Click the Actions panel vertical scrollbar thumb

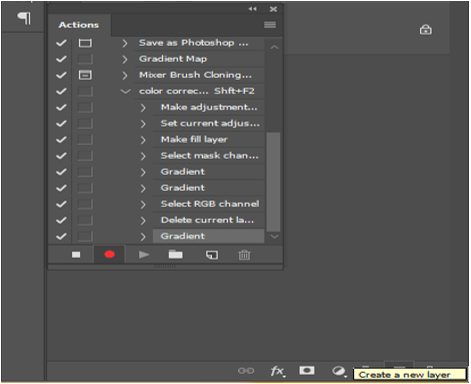coord(273,182)
